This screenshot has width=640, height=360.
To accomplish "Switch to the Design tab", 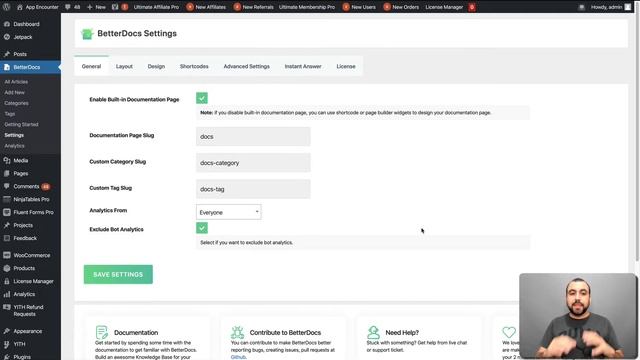I will [156, 66].
